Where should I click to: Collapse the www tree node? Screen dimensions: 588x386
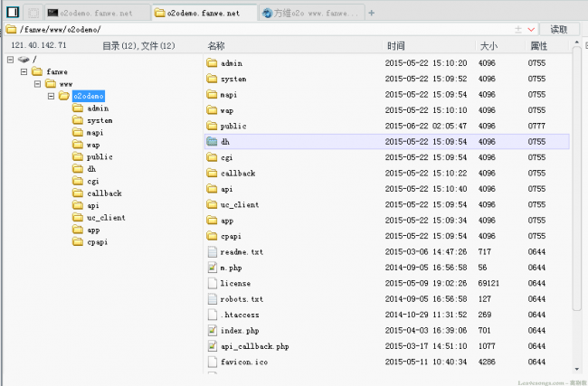(37, 84)
